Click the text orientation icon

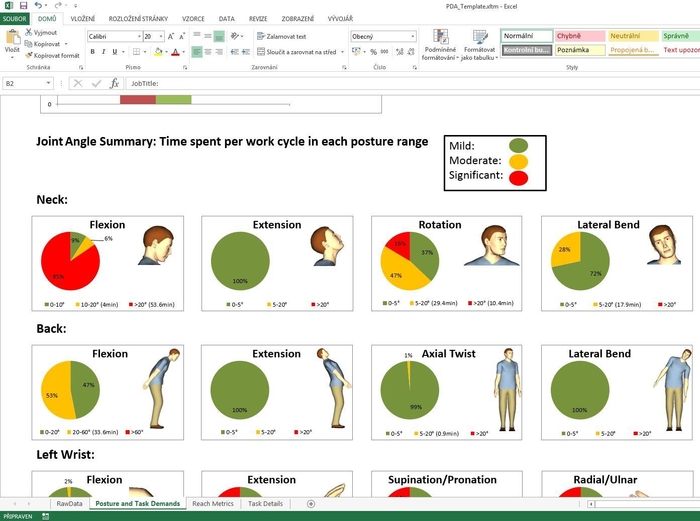pyautogui.click(x=235, y=36)
